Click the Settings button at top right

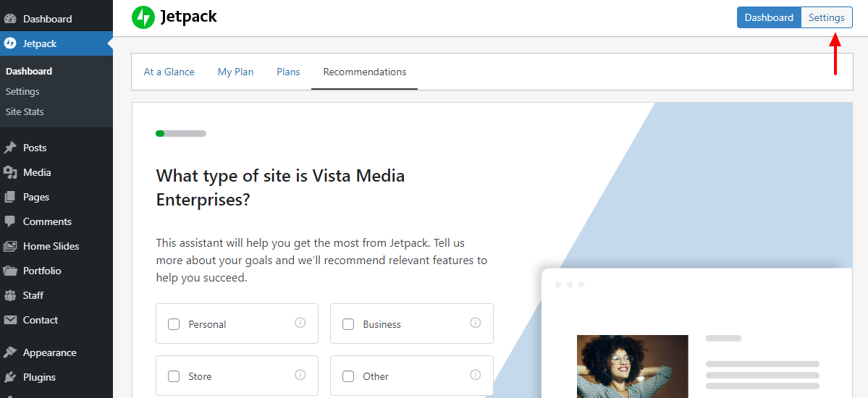tap(827, 17)
